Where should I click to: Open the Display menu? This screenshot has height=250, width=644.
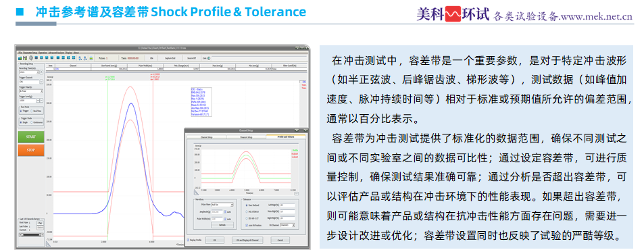[x=68, y=53]
